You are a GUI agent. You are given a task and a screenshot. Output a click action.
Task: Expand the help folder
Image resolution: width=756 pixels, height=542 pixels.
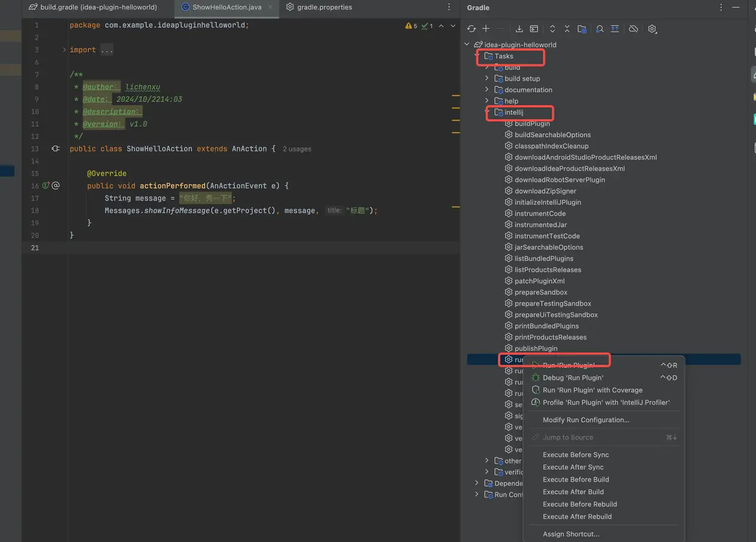[x=487, y=101]
